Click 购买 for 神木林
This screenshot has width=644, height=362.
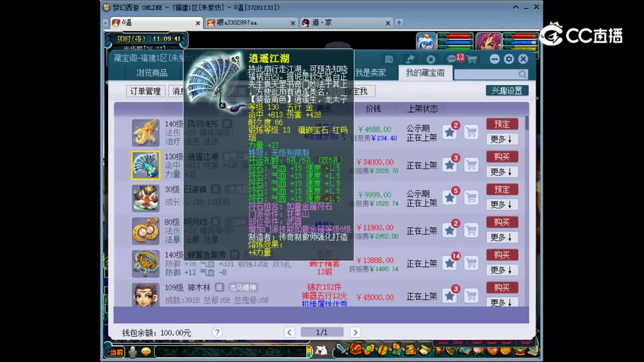pos(502,287)
